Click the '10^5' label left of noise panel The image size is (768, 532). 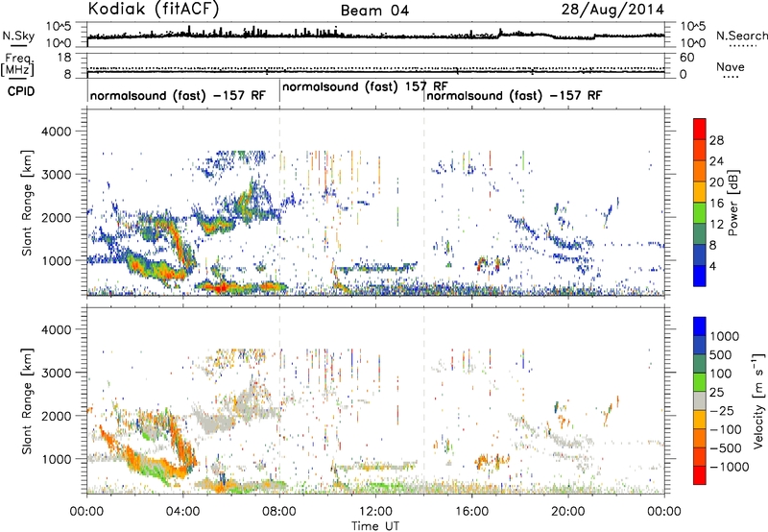point(59,26)
